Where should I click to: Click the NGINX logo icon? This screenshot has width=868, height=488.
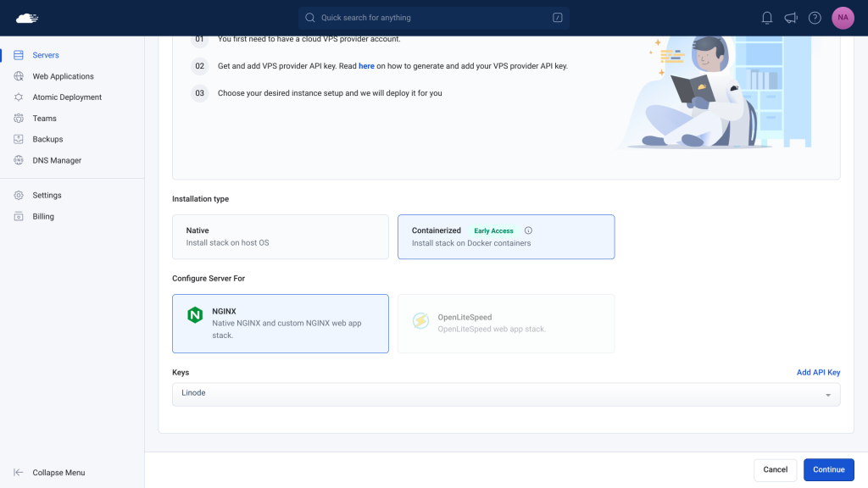click(195, 315)
